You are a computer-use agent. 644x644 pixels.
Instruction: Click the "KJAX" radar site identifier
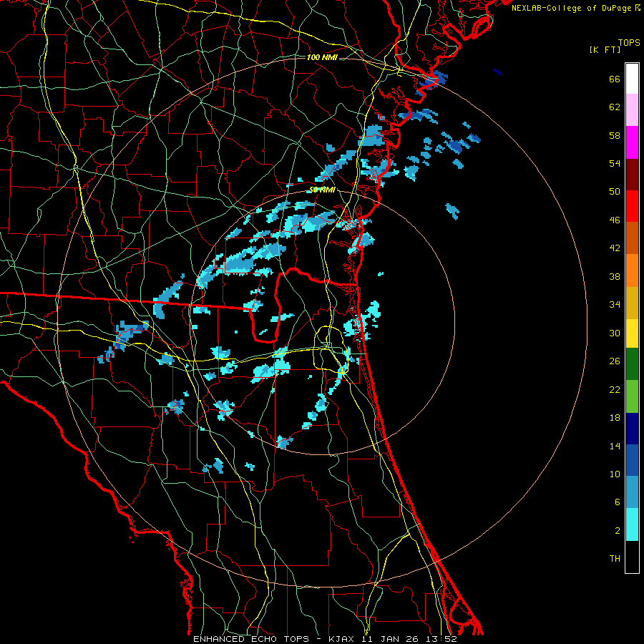341,639
